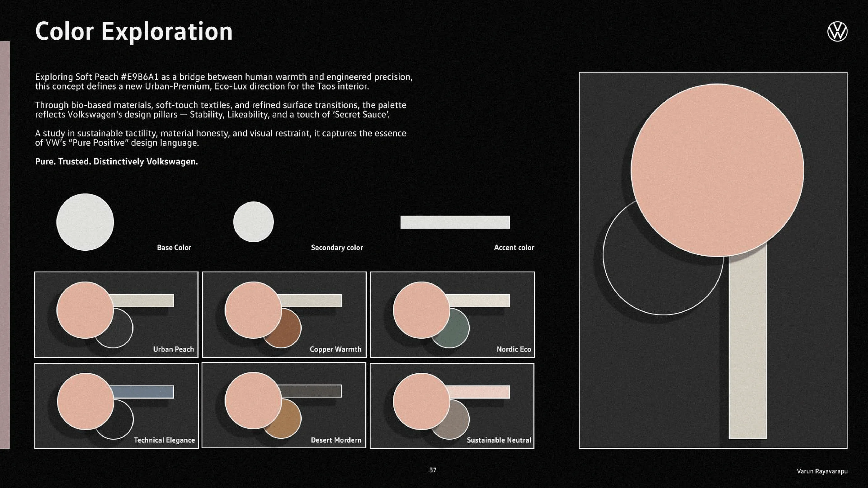Click the smaller white Secondary color circle
This screenshot has height=488, width=868.
[x=253, y=222]
